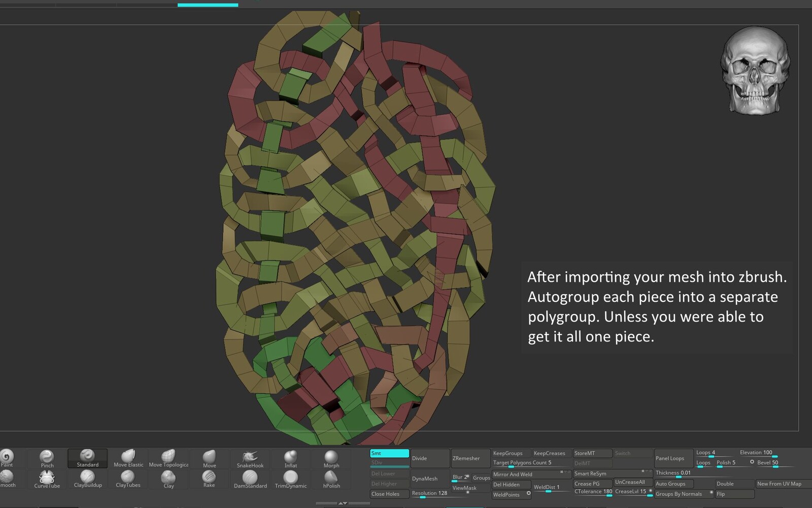Select the Morph brush
The height and width of the screenshot is (508, 812).
331,458
